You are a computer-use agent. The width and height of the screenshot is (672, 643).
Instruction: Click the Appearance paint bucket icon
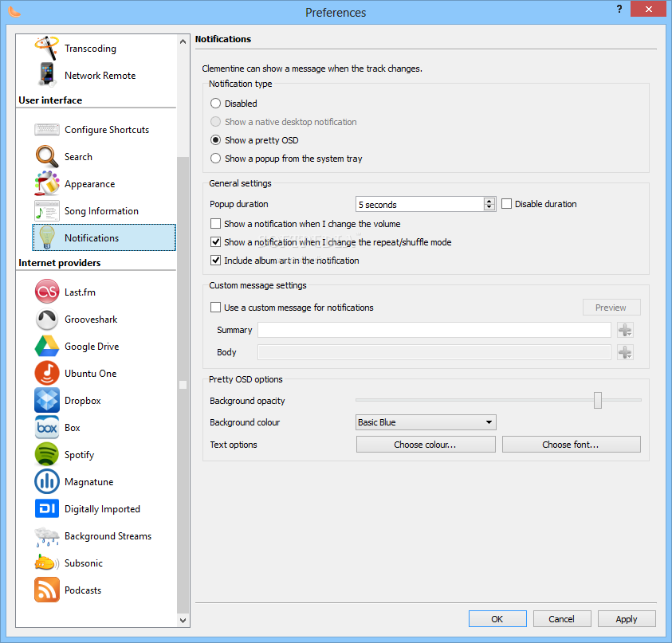47,183
